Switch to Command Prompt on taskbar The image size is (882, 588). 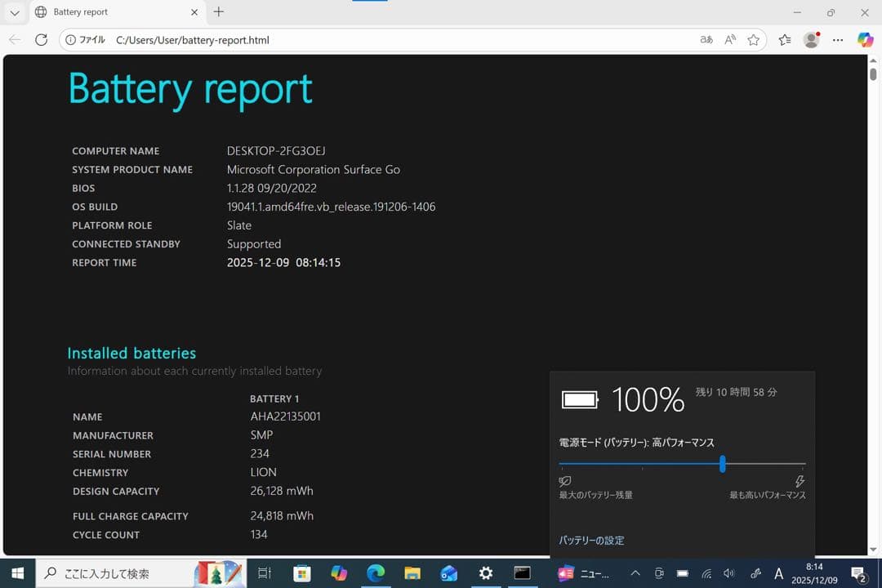coord(522,573)
